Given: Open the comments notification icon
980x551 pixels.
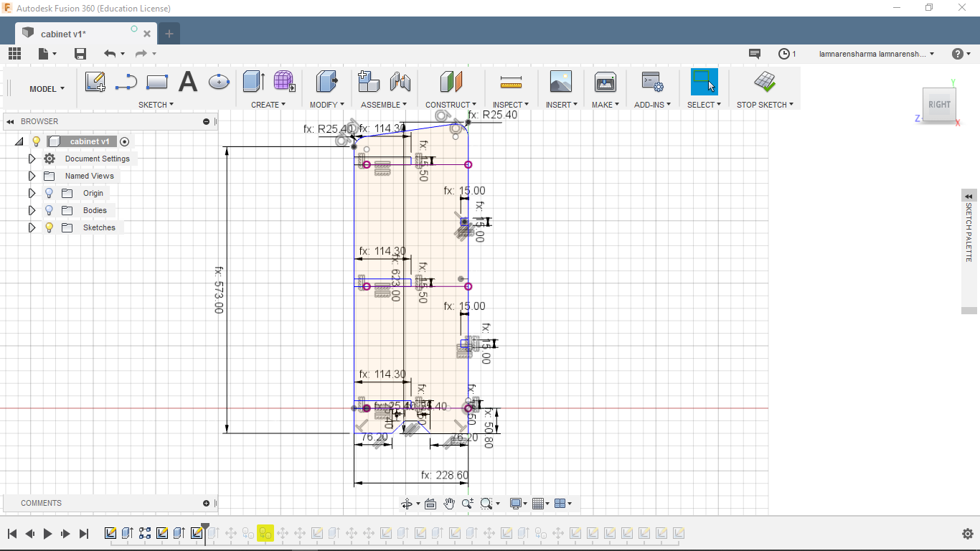Looking at the screenshot, I should pyautogui.click(x=755, y=54).
